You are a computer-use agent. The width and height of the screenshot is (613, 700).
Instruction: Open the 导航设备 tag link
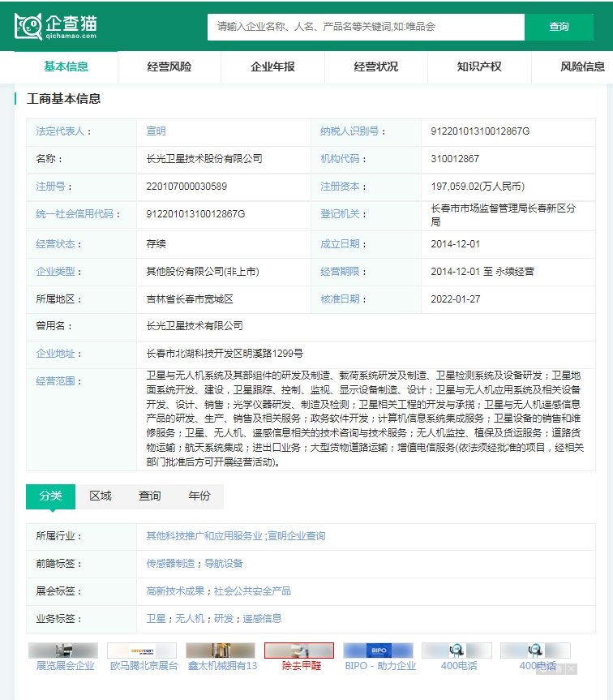click(x=224, y=565)
